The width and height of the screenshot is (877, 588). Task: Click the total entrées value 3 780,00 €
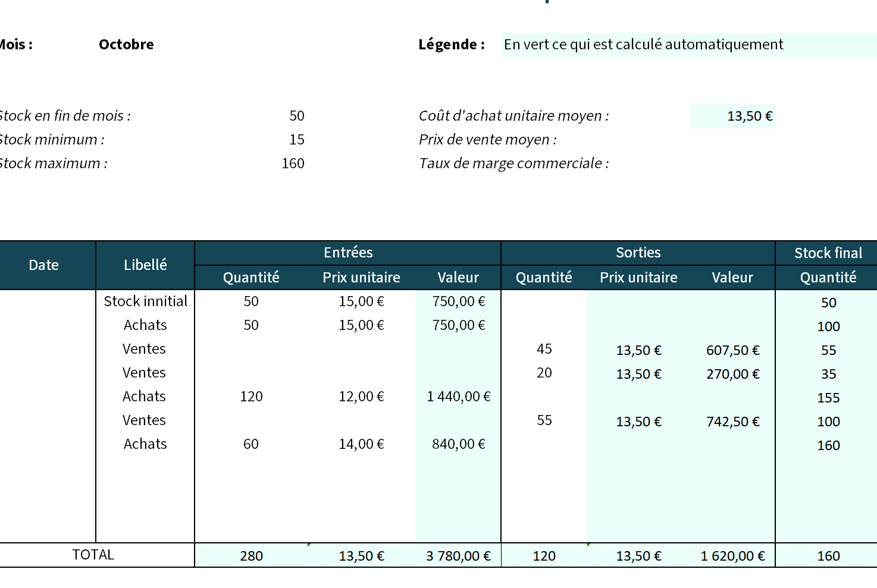457,555
